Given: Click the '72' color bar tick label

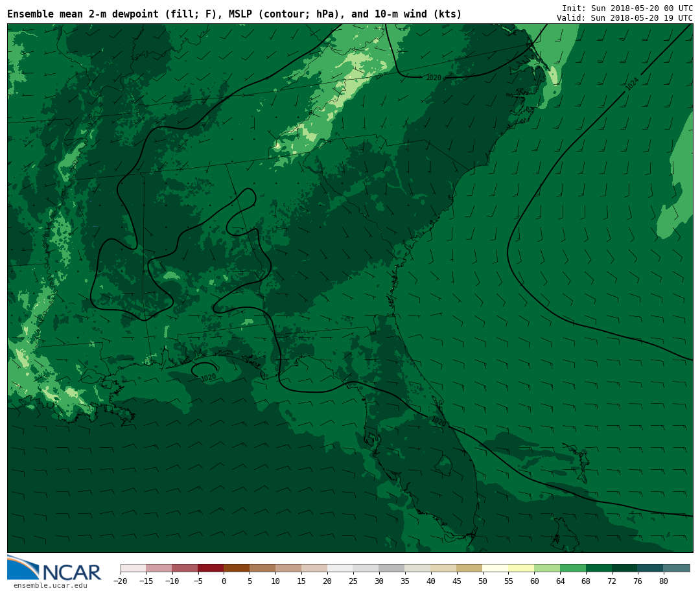Looking at the screenshot, I should point(612,581).
